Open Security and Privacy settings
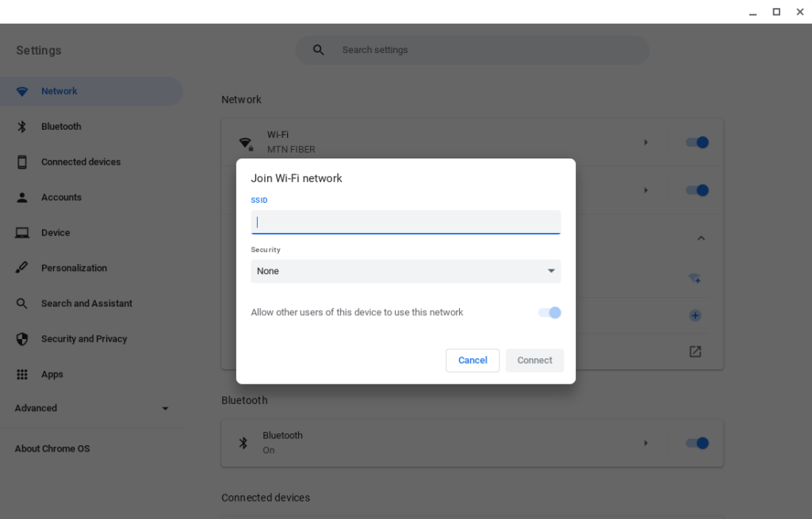812x519 pixels. pos(91,339)
